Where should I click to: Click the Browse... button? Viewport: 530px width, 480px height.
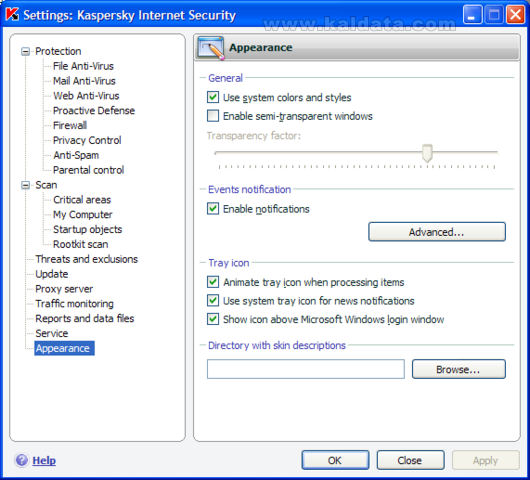click(458, 369)
